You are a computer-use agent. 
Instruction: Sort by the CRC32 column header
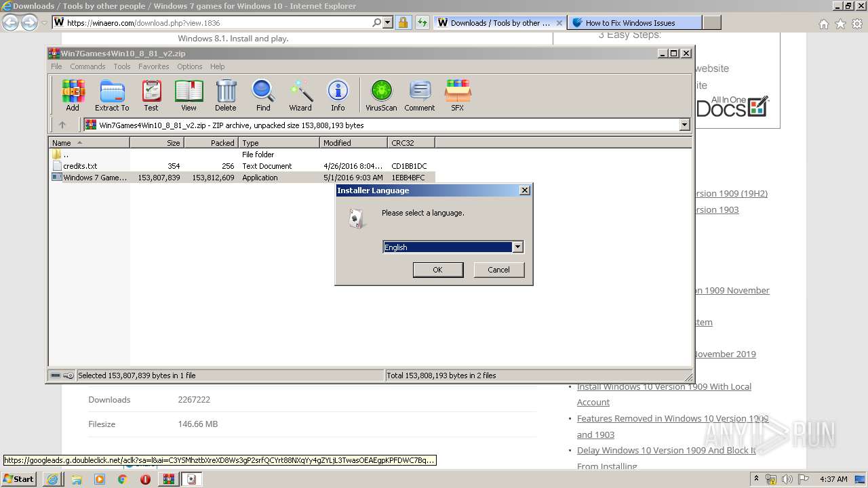click(411, 142)
